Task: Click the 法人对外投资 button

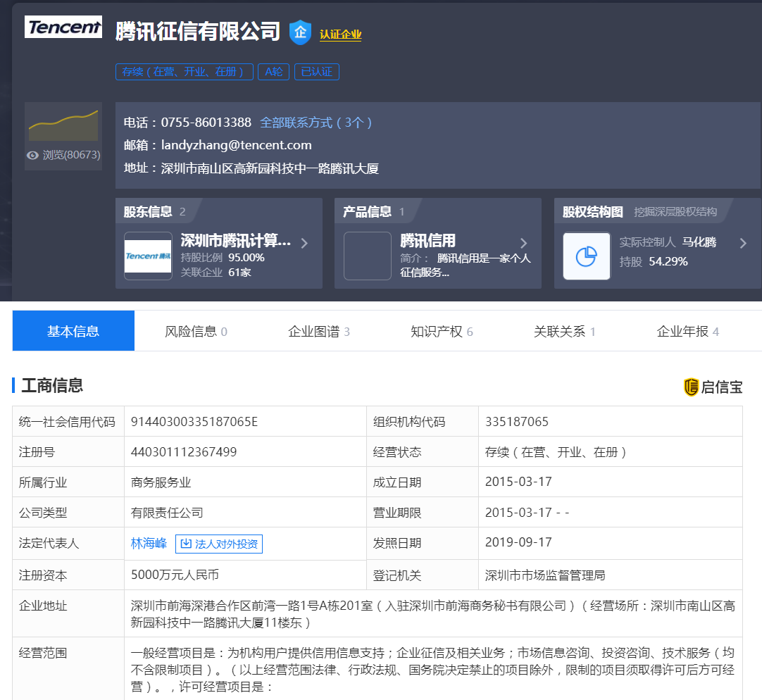Action: tap(219, 544)
